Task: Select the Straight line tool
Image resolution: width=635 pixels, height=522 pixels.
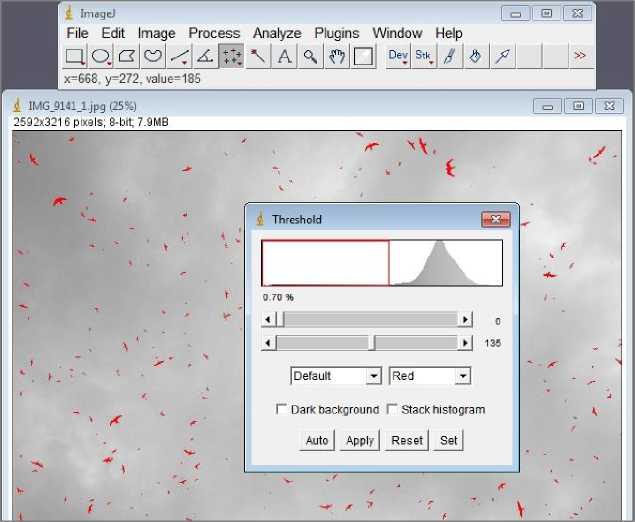Action: pyautogui.click(x=179, y=56)
